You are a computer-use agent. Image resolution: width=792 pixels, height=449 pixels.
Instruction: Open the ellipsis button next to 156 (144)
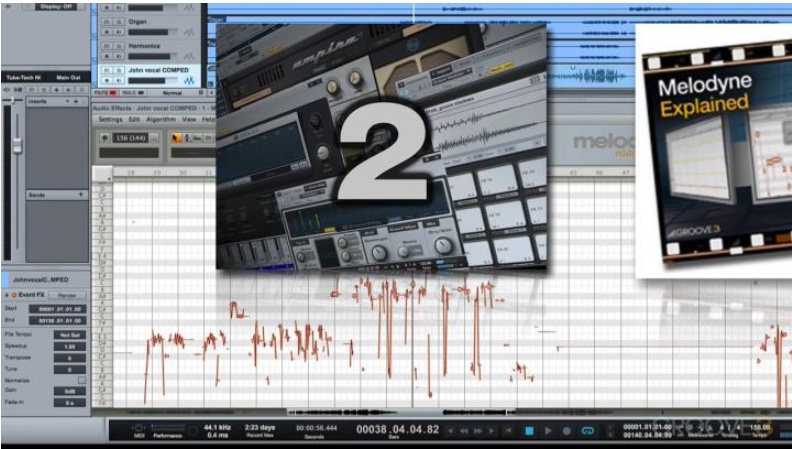154,138
